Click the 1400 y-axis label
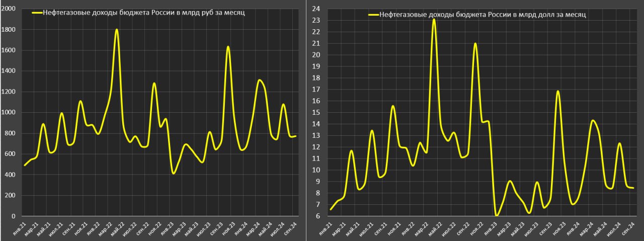 point(9,71)
